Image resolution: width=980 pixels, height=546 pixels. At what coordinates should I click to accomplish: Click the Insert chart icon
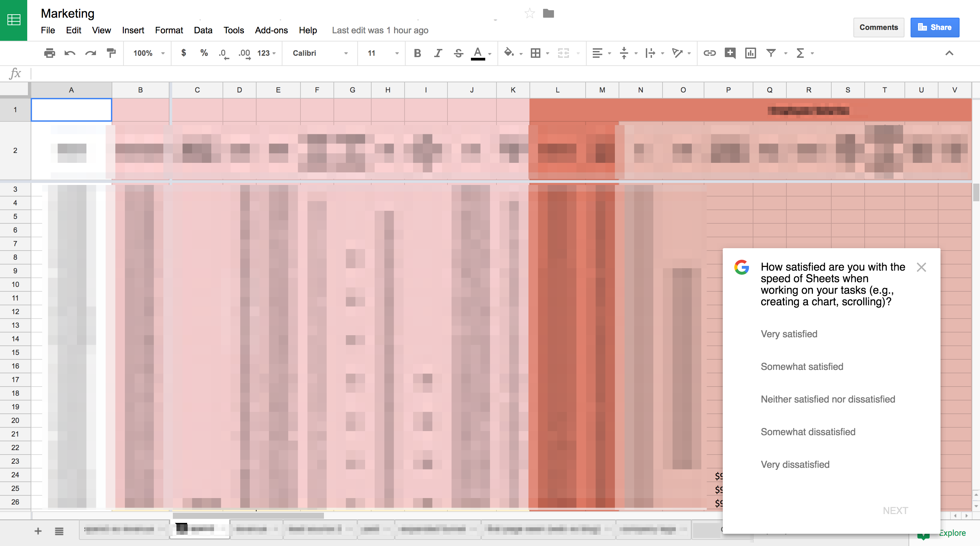coord(751,53)
